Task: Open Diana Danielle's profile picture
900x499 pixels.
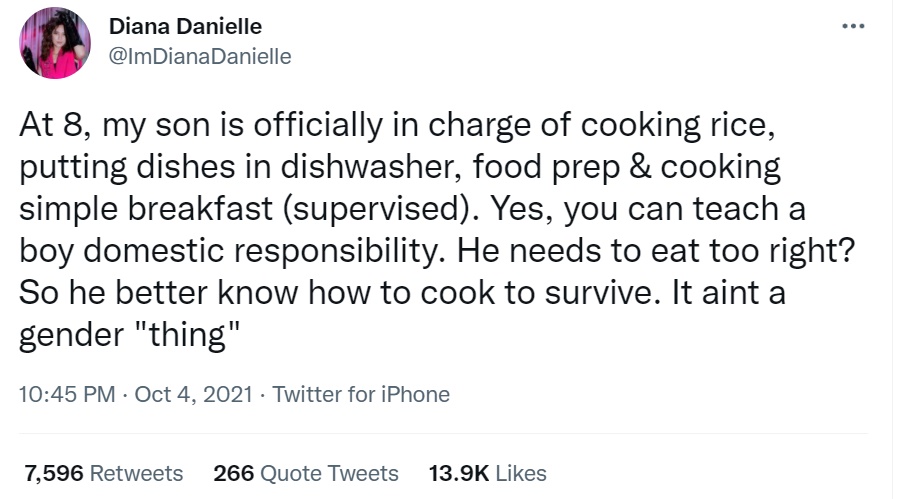Action: coord(55,43)
